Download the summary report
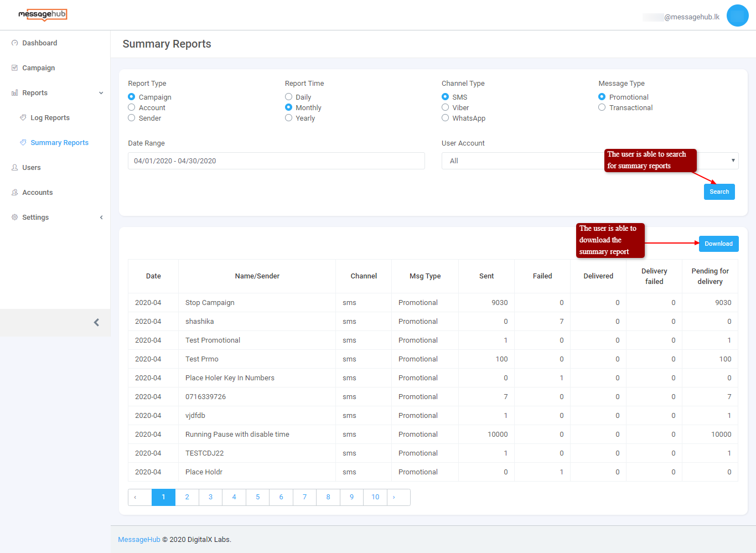This screenshot has width=756, height=553. pyautogui.click(x=718, y=244)
